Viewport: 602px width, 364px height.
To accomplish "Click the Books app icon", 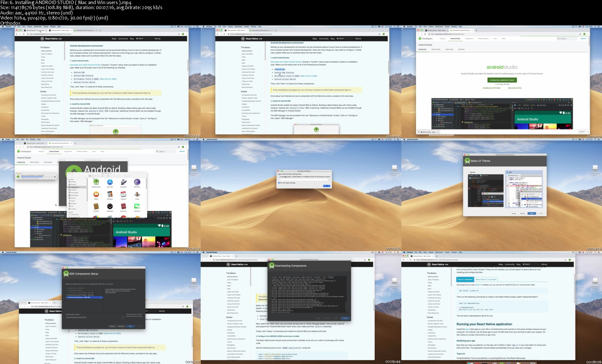I will (96, 194).
